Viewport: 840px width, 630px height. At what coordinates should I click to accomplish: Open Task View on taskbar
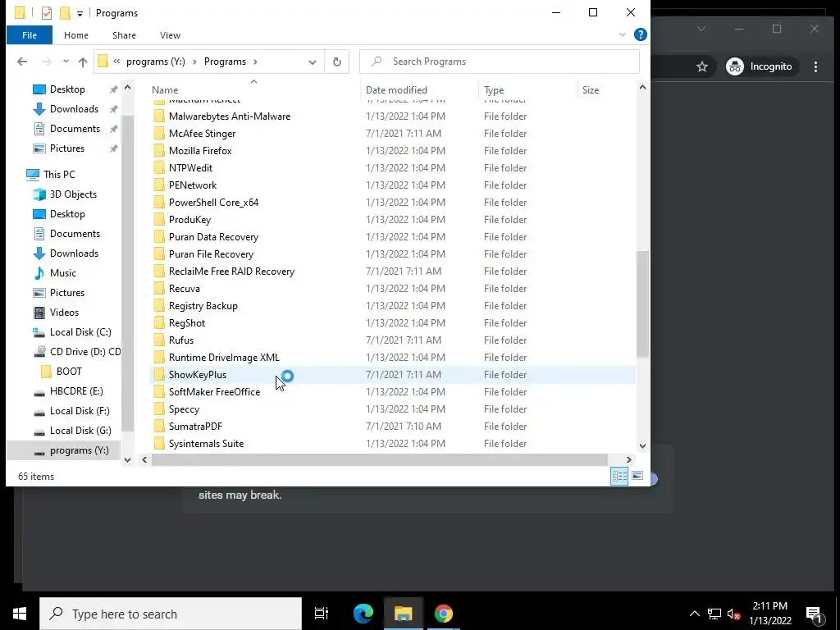(x=322, y=614)
